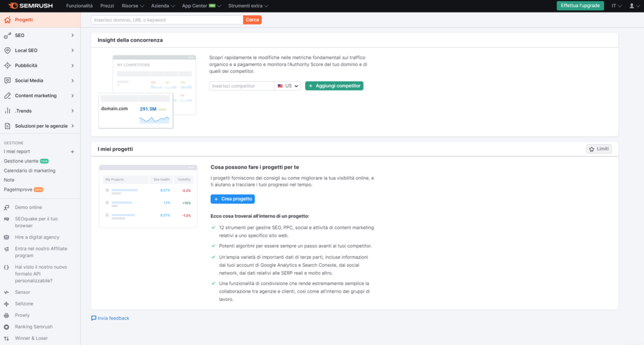
Task: Expand the Pubblicità section chevron
Action: point(72,65)
